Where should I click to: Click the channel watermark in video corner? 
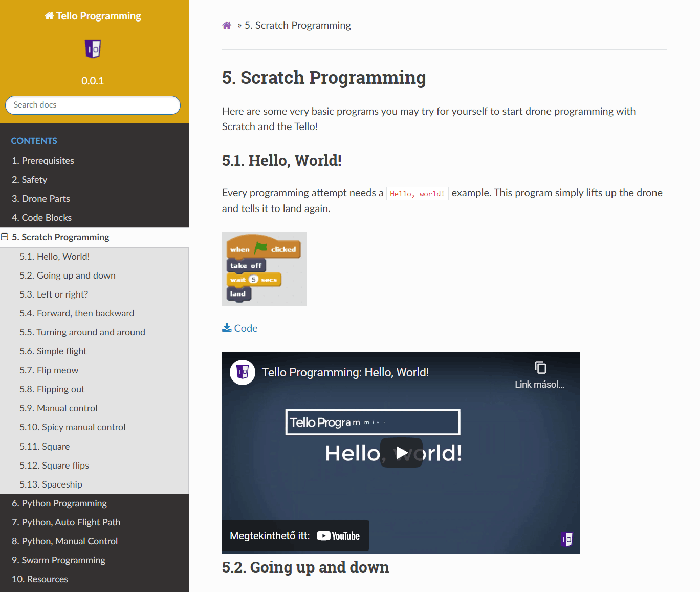[x=566, y=539]
